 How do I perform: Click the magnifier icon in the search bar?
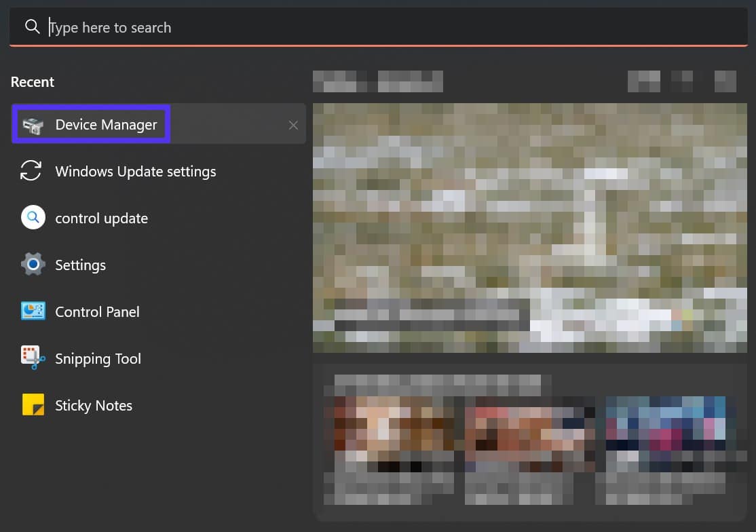pyautogui.click(x=32, y=27)
